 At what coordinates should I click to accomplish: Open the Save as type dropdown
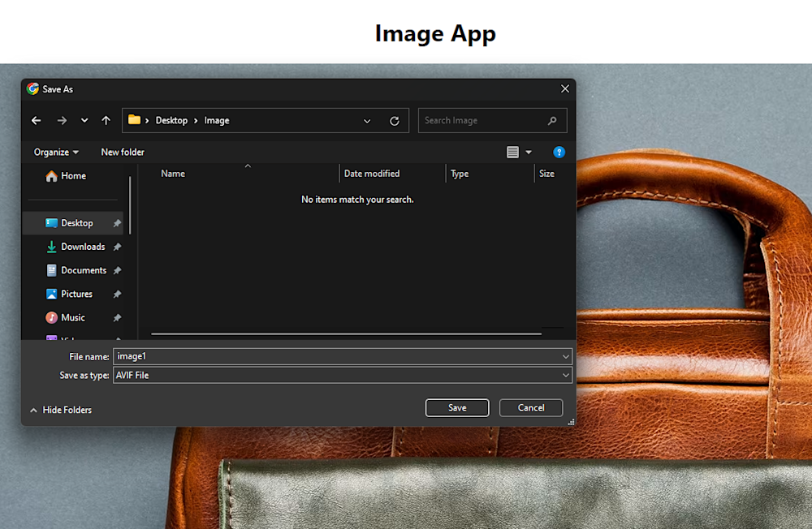[565, 375]
